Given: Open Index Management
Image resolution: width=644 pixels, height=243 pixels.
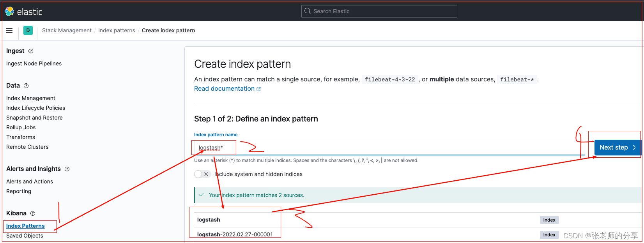Looking at the screenshot, I should coord(31,98).
